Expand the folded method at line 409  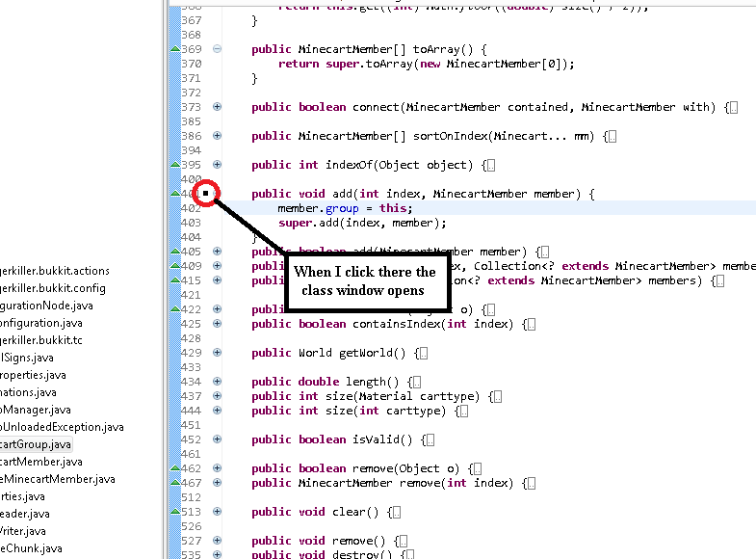[217, 266]
